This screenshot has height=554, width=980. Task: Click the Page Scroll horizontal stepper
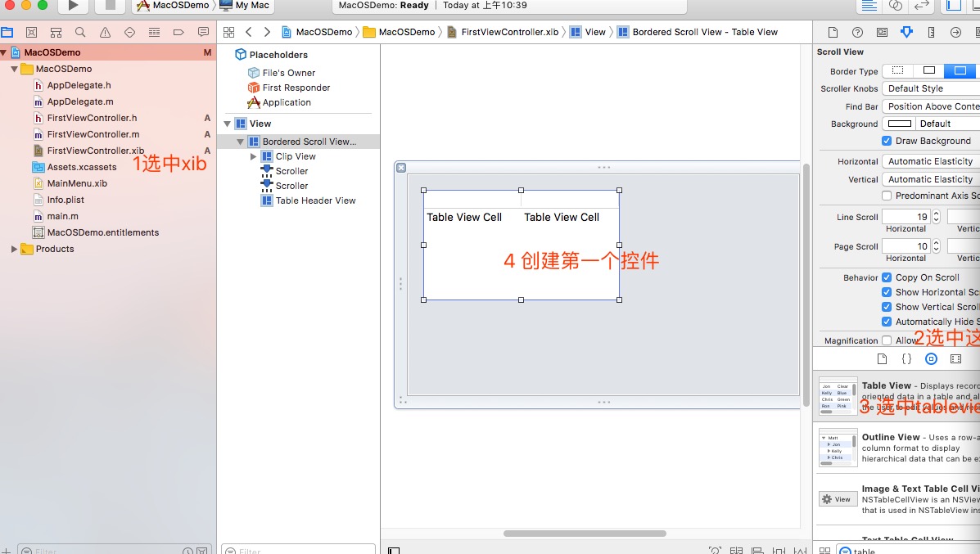(936, 246)
